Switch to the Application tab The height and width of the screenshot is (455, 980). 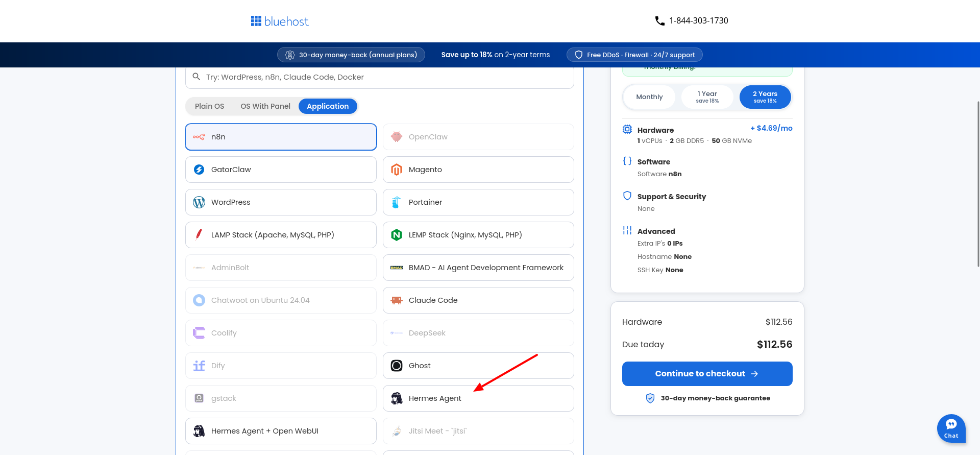[328, 106]
